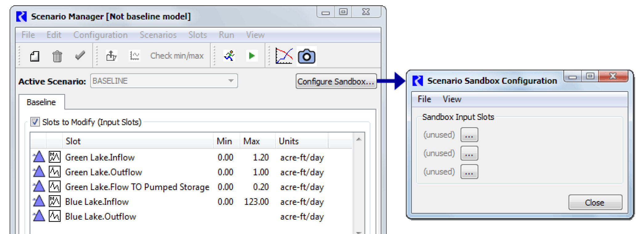Click the first unused sandbox slot ellipsis button
Viewport: 644px width, 234px height.
coord(469,135)
